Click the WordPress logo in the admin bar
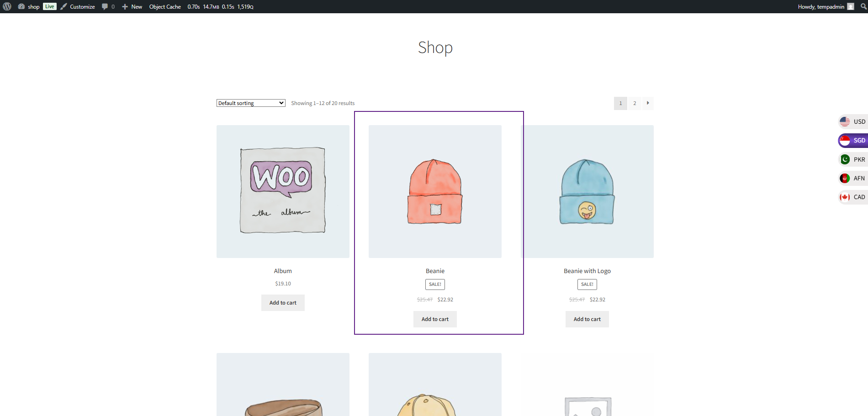 (x=7, y=6)
